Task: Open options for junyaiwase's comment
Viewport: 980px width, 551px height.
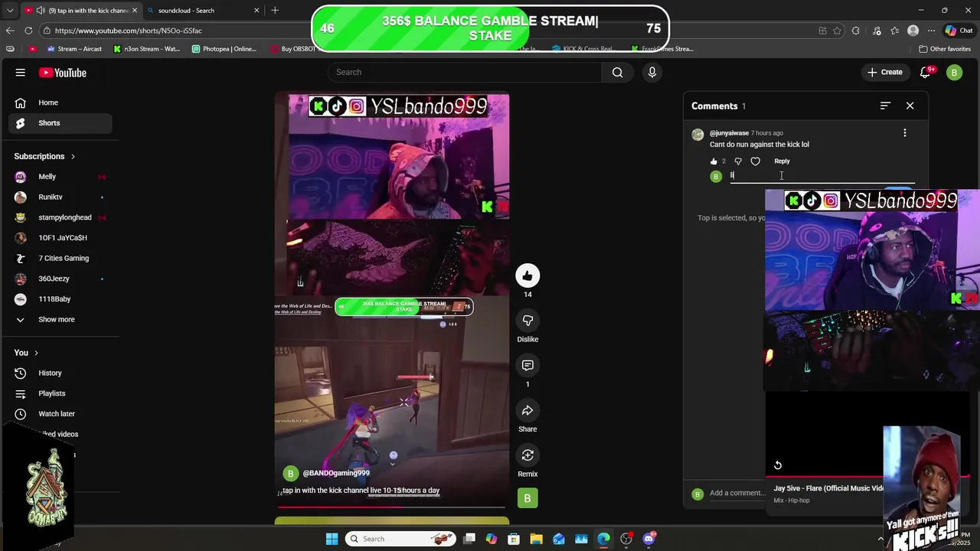Action: [x=905, y=133]
